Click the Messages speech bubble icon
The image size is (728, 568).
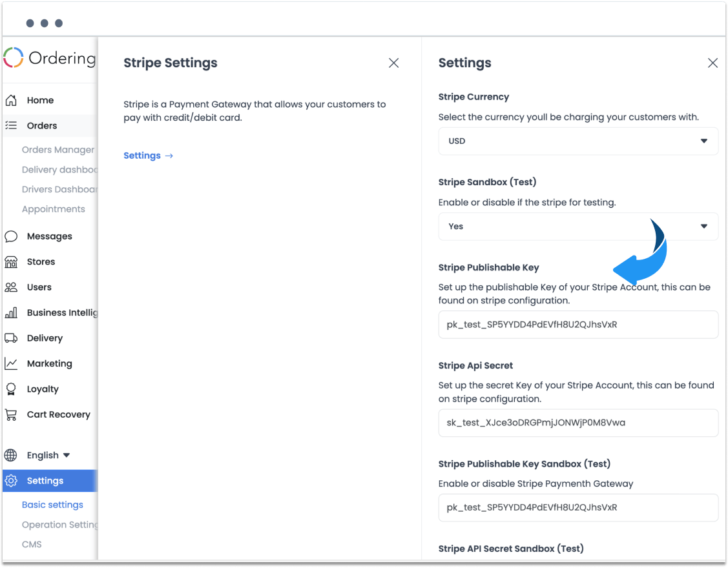tap(11, 236)
